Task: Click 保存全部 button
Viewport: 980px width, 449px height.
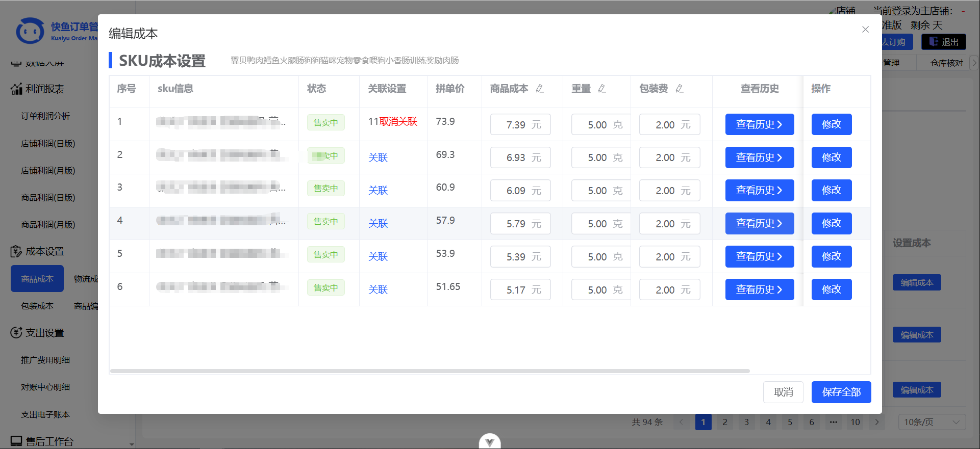Action: pyautogui.click(x=841, y=392)
